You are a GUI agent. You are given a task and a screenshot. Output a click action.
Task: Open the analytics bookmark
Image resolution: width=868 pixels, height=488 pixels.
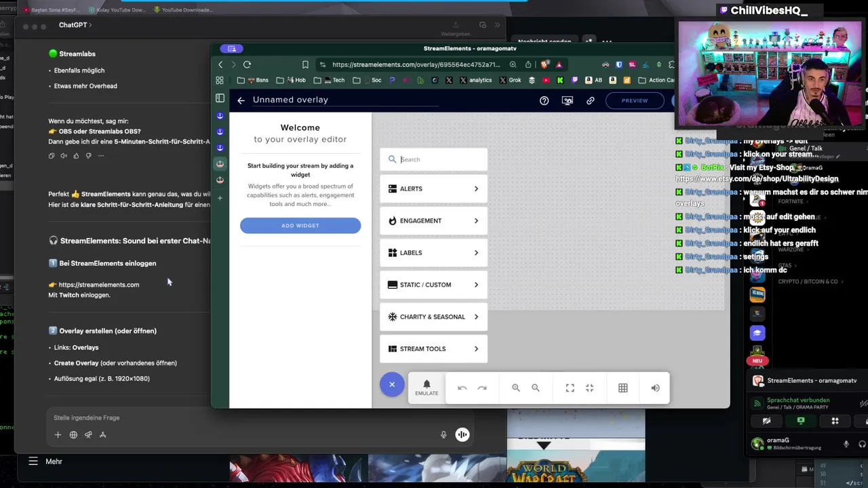click(475, 80)
